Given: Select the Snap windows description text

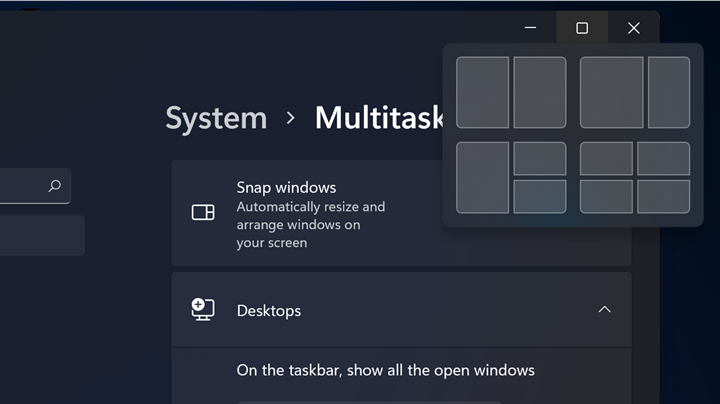Looking at the screenshot, I should [311, 225].
